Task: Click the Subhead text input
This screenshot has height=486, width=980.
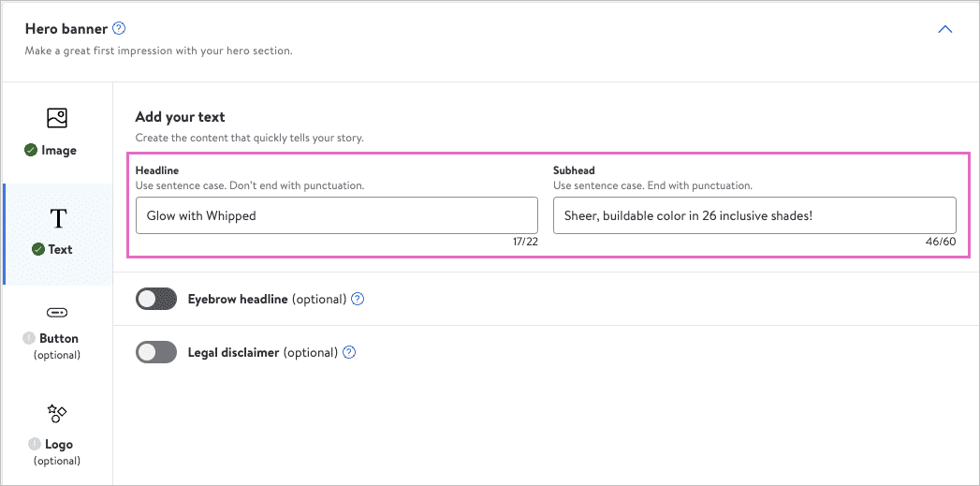Action: (754, 215)
